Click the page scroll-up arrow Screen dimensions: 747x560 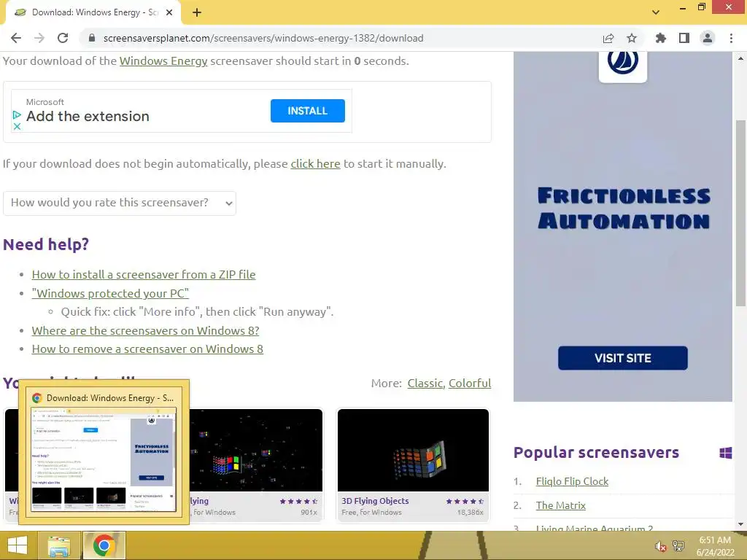click(740, 58)
